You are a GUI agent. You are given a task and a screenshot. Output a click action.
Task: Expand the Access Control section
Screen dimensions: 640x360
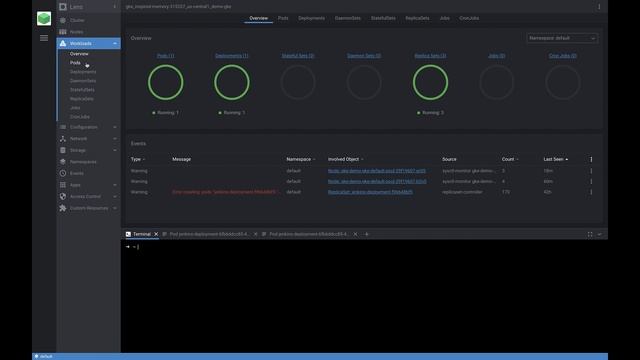click(115, 196)
